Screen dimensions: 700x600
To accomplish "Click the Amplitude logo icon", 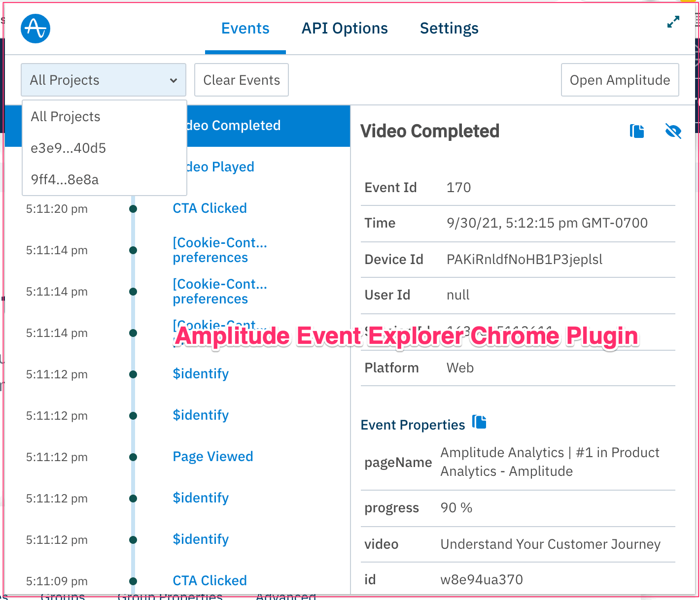I will (35, 28).
